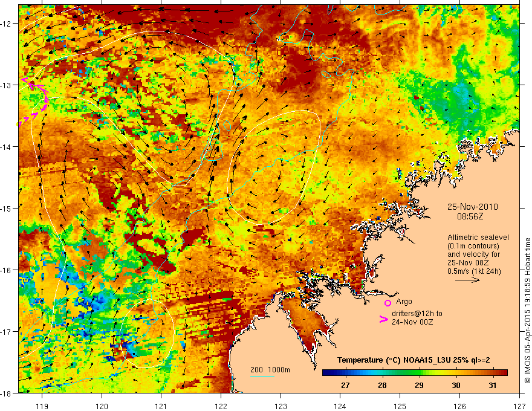
Task: Click the cyan 200 1000m bathymetry legend line
Action: [x=262, y=376]
